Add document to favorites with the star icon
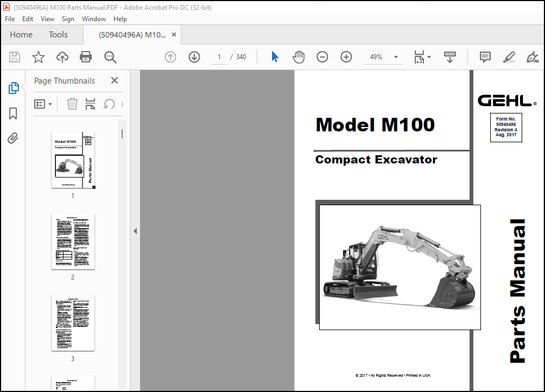545x392 pixels. 38,57
